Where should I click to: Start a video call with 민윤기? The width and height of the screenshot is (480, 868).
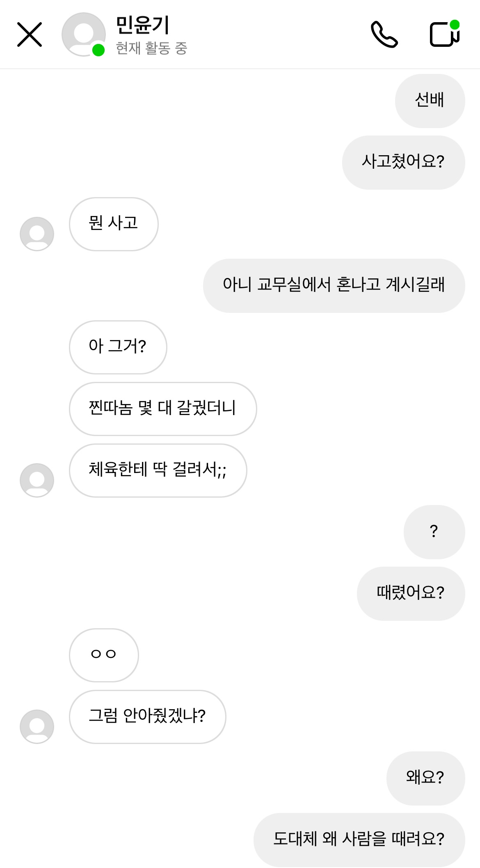pyautogui.click(x=444, y=34)
